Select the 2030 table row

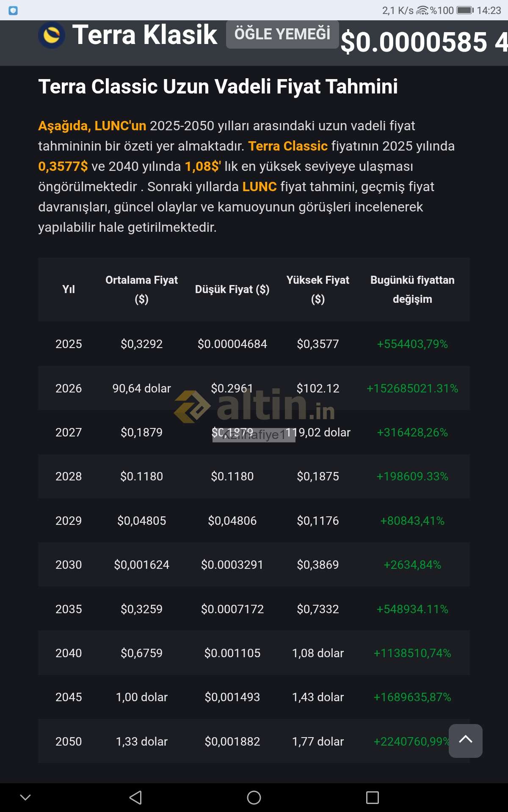point(254,565)
